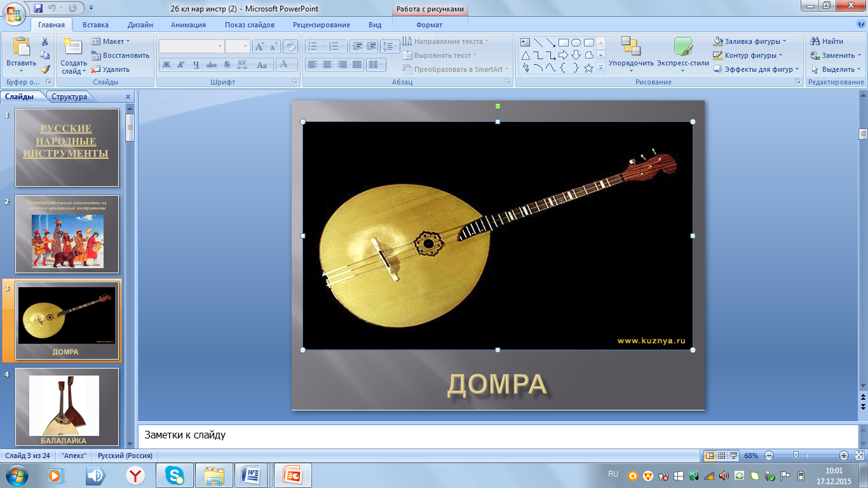868x488 pixels.
Task: Open PowerPoint help with the question mark icon
Action: pos(861,24)
